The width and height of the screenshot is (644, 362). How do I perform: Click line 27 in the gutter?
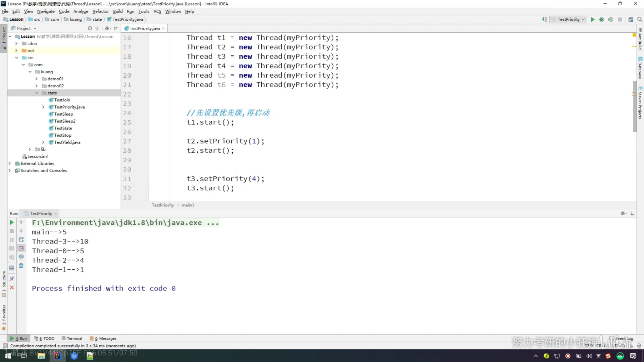[x=127, y=141]
